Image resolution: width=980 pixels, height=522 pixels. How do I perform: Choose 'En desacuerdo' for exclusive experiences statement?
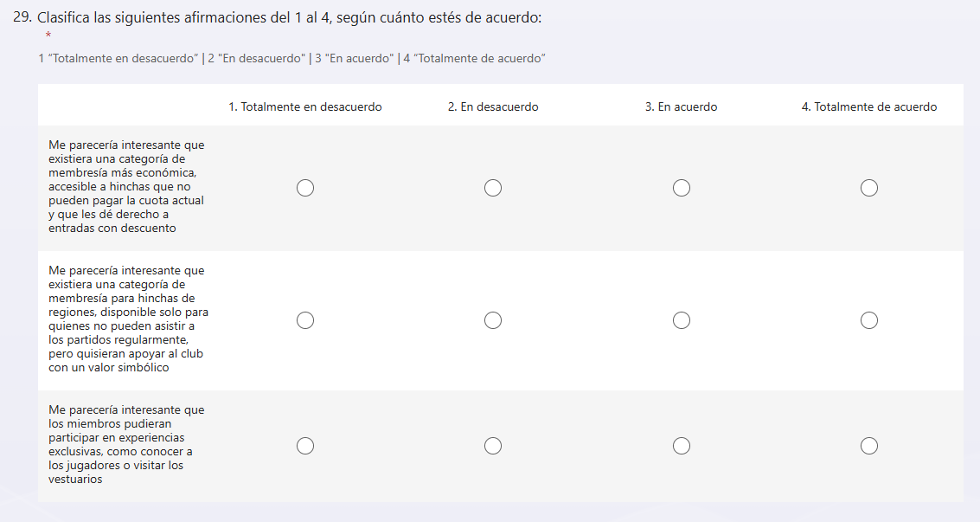(493, 446)
